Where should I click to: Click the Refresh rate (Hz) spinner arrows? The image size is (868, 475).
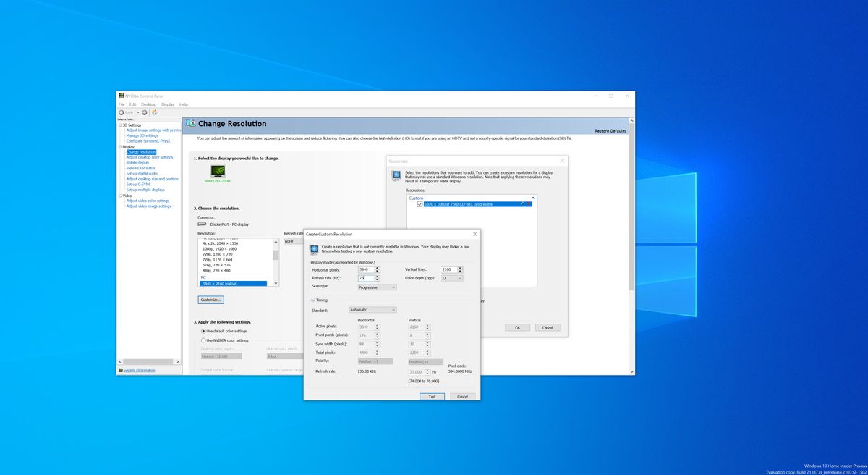pyautogui.click(x=378, y=278)
